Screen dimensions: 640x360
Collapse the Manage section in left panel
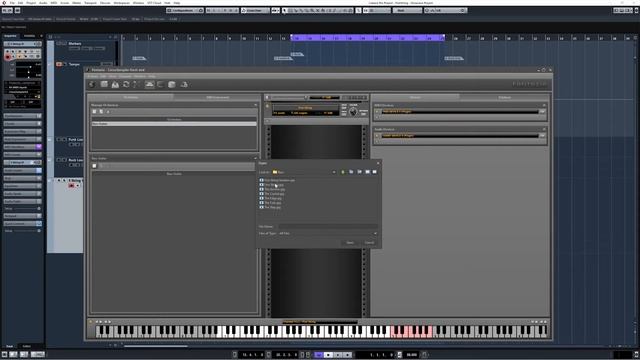pyautogui.click(x=256, y=105)
